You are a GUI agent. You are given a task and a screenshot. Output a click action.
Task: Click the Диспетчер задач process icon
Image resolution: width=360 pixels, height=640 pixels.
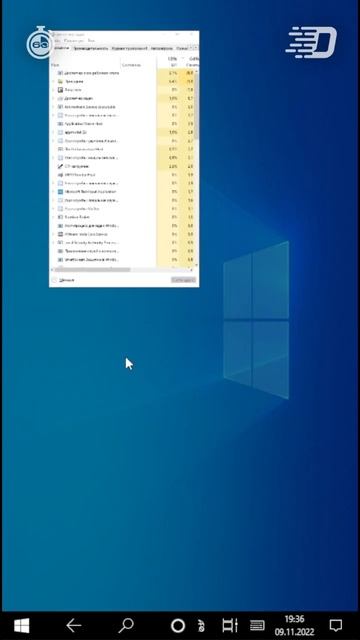60,98
